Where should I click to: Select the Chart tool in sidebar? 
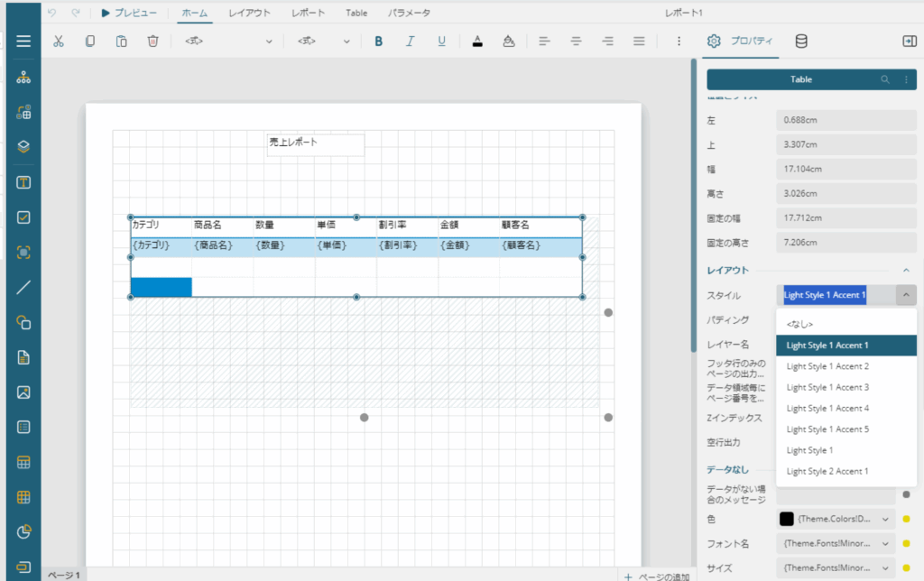(x=24, y=531)
